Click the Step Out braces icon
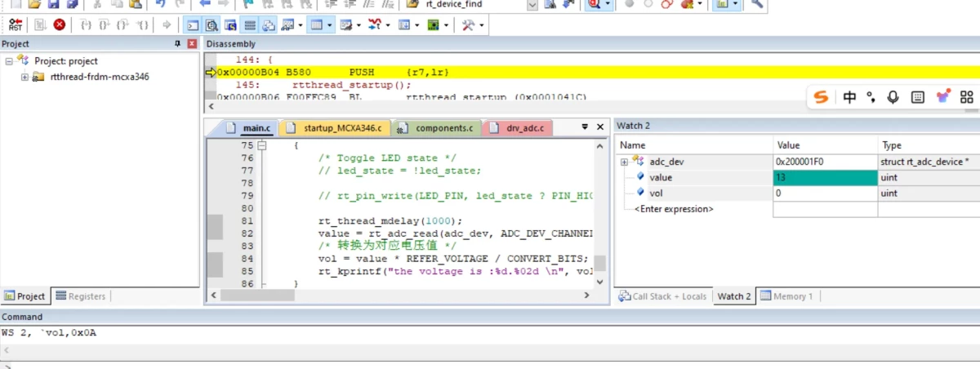 tap(123, 24)
